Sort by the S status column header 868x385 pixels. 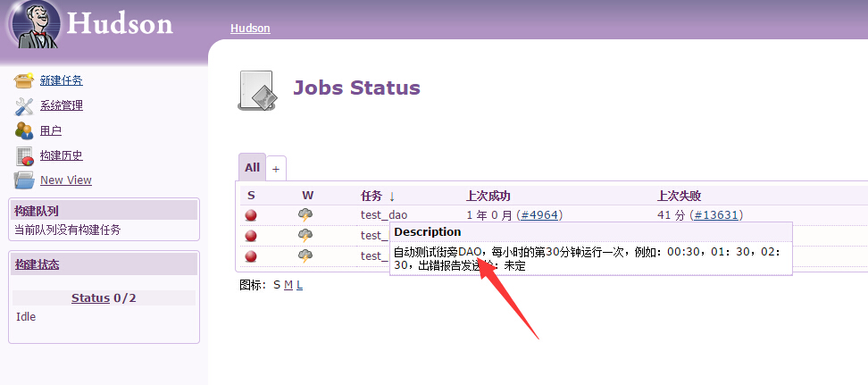tap(251, 196)
